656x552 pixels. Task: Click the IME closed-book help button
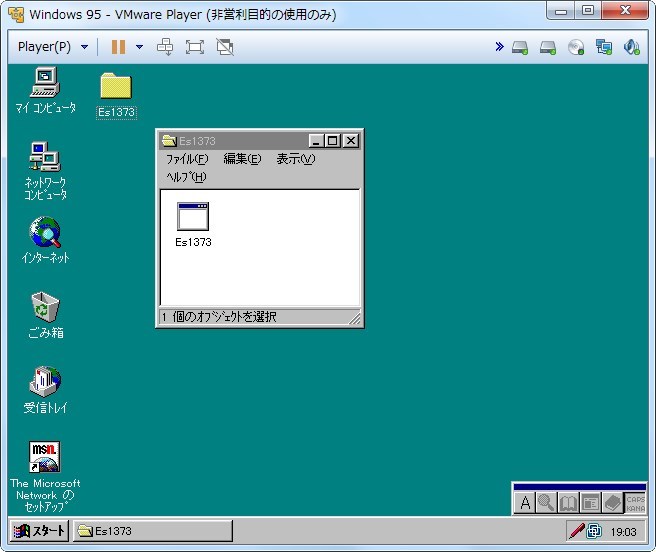click(612, 503)
